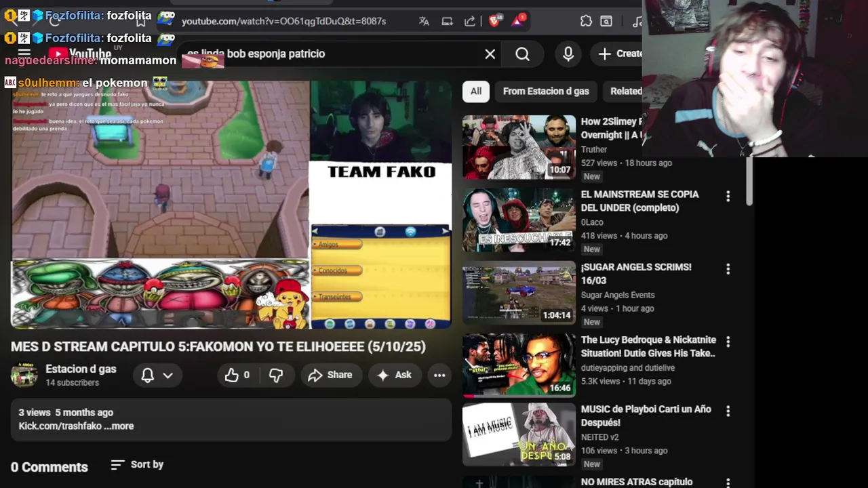Click the browser translate page icon
This screenshot has height=488, width=868.
424,21
